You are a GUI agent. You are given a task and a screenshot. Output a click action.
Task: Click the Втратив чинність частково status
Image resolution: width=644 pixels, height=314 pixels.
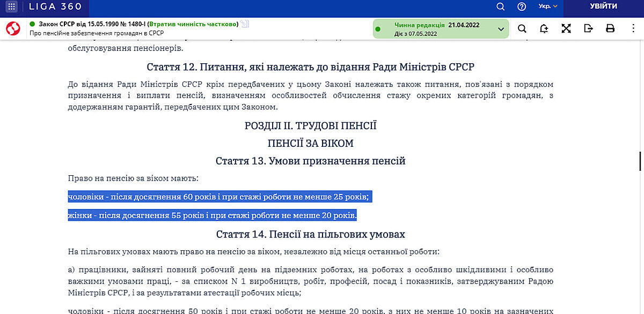tap(193, 24)
